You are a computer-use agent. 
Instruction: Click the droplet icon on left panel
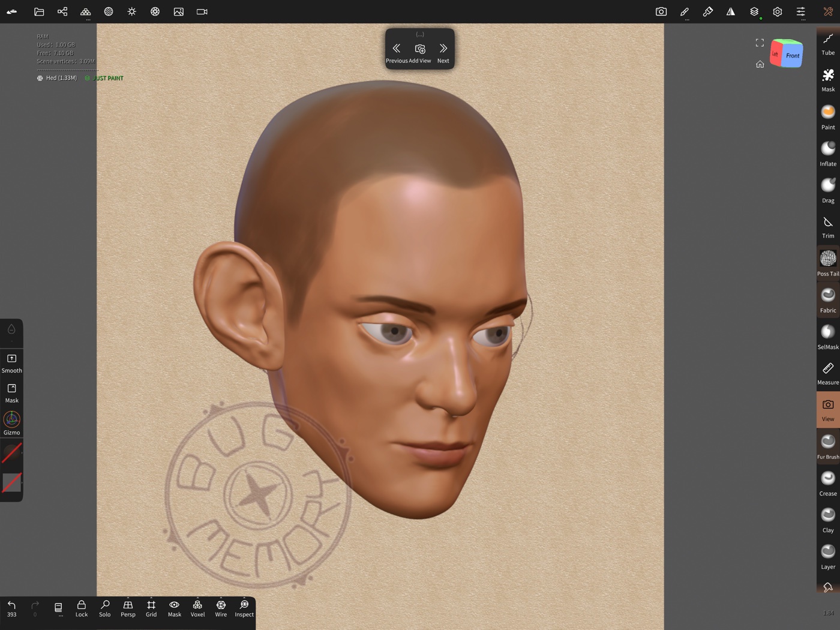(11, 329)
